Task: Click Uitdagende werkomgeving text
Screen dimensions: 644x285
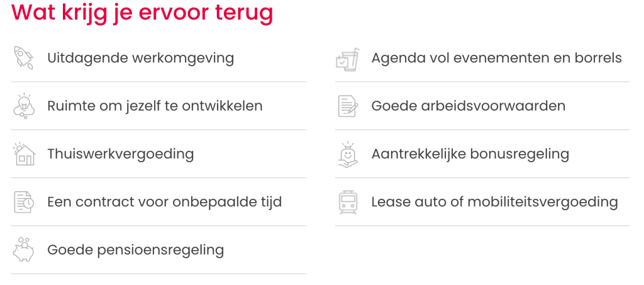Action: click(x=140, y=58)
